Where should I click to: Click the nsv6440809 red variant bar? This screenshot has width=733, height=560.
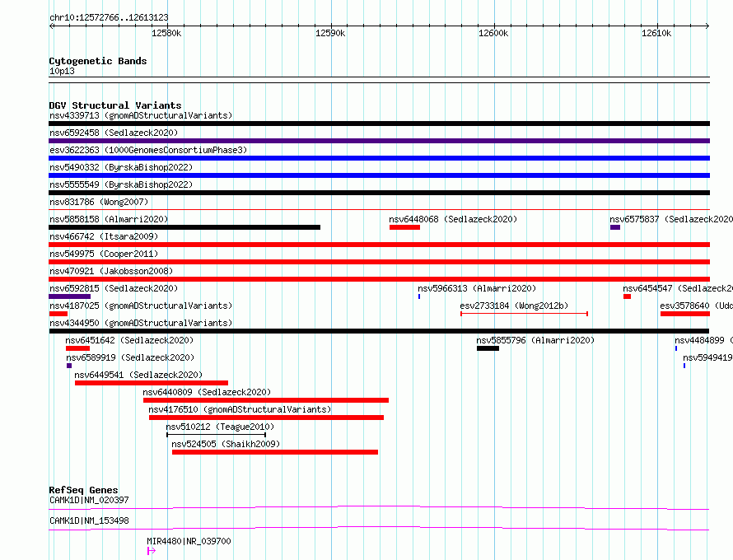[x=266, y=400]
